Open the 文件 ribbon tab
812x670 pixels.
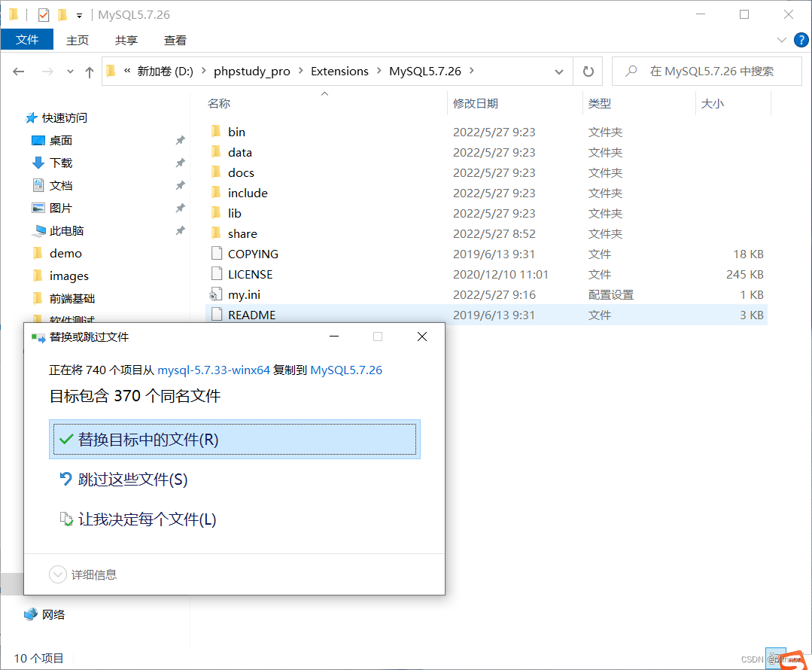27,39
